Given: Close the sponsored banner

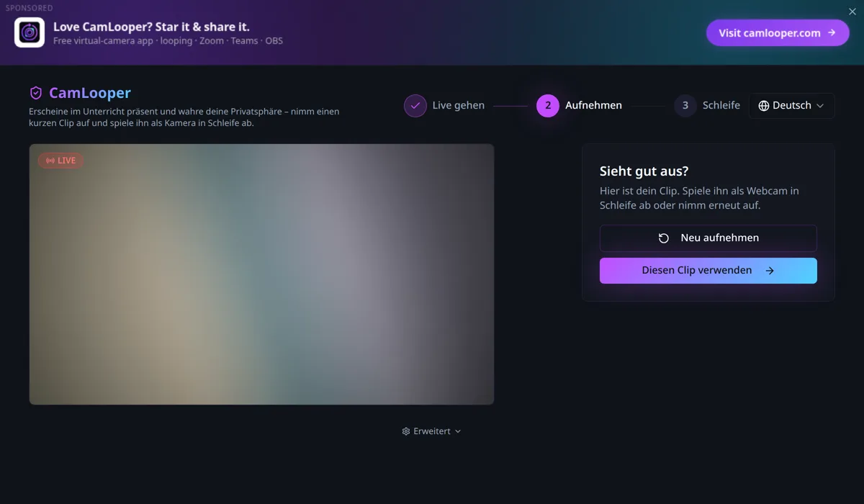Looking at the screenshot, I should click(852, 12).
